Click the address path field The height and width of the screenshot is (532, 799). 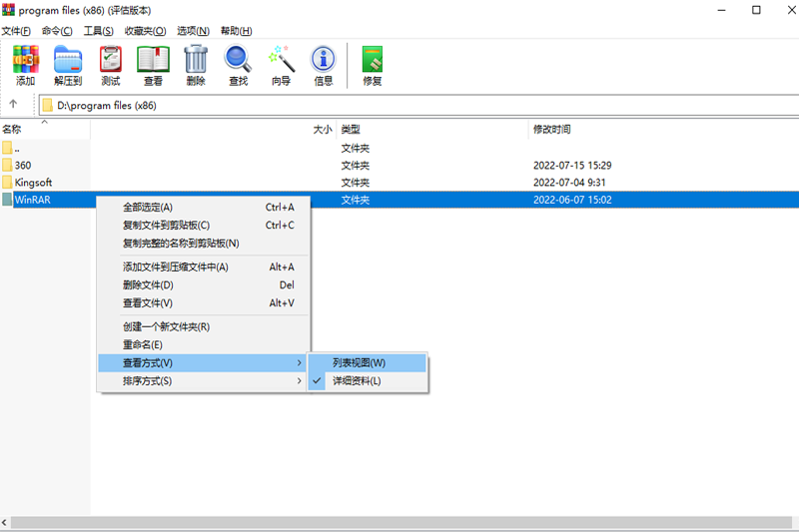click(418, 106)
